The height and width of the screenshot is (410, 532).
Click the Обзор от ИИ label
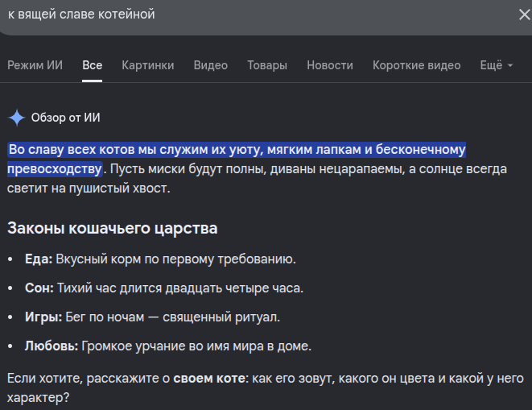(x=66, y=118)
